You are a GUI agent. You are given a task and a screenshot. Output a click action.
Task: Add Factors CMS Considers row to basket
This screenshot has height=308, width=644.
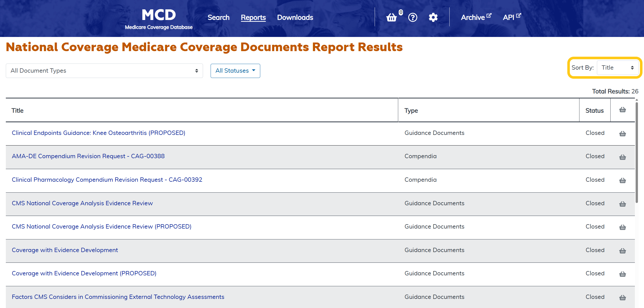point(622,297)
